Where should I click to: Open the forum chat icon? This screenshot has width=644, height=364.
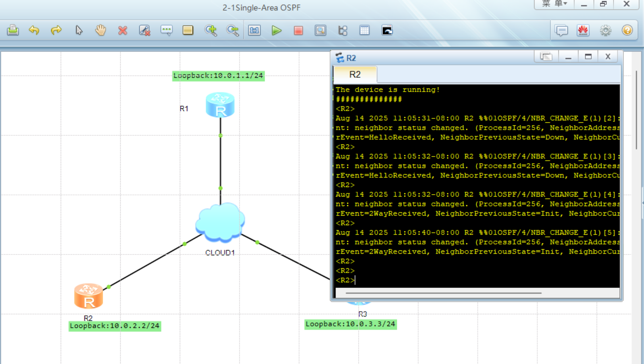(561, 30)
